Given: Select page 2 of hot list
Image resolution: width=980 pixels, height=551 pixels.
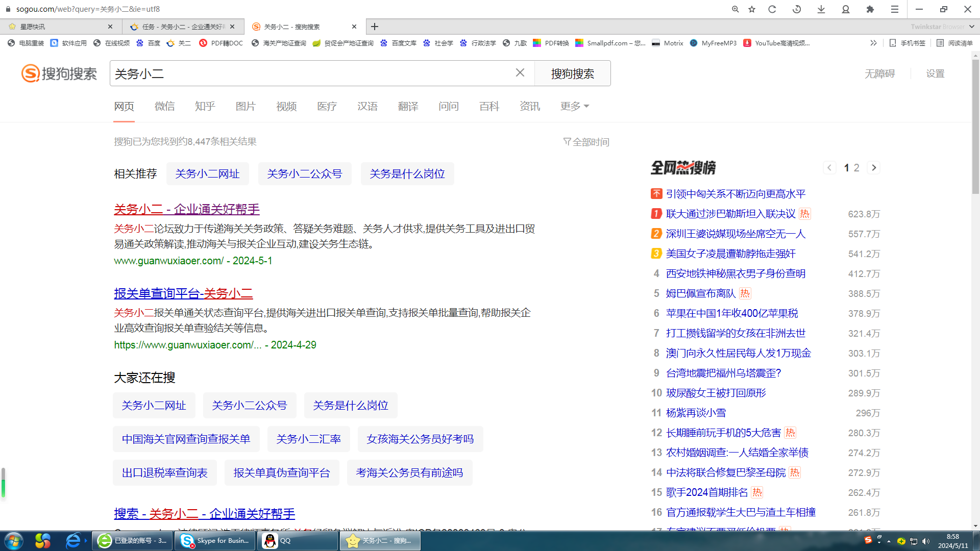Looking at the screenshot, I should click(856, 168).
